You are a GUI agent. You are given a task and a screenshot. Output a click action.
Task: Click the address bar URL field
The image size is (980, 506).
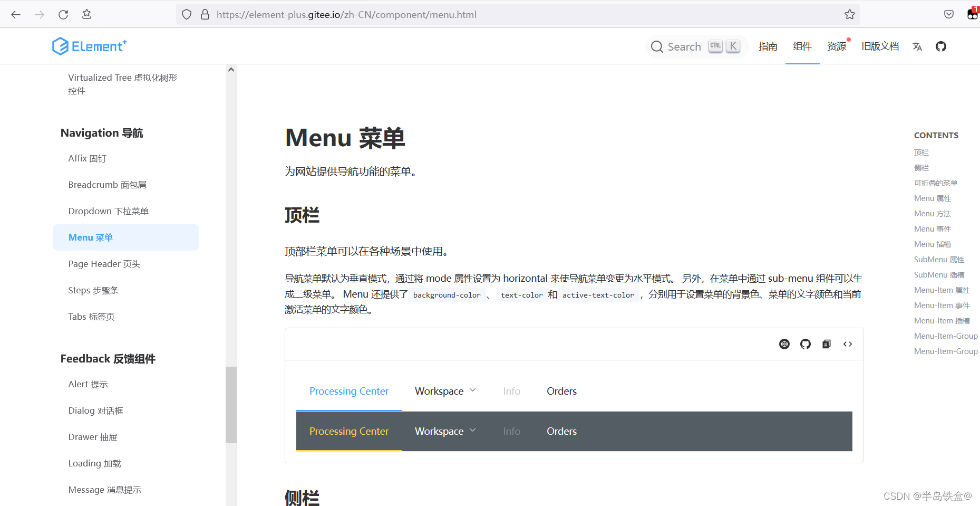(x=517, y=15)
